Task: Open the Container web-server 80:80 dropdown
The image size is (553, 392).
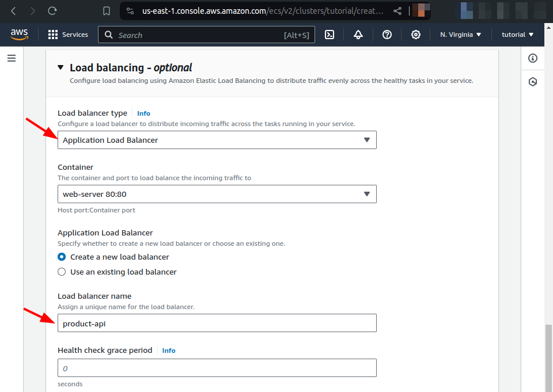Action: pyautogui.click(x=217, y=194)
